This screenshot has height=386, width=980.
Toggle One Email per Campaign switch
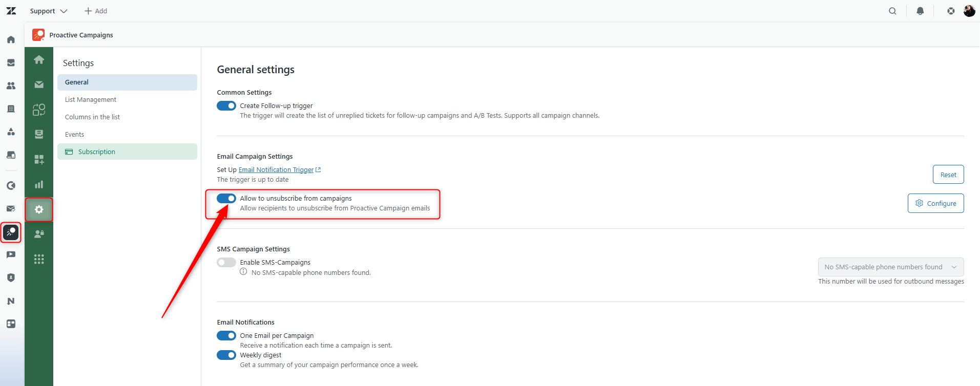pos(226,335)
